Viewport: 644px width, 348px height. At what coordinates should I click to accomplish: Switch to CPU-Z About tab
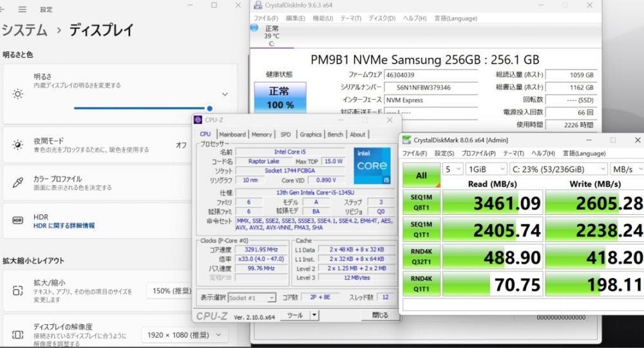click(357, 134)
